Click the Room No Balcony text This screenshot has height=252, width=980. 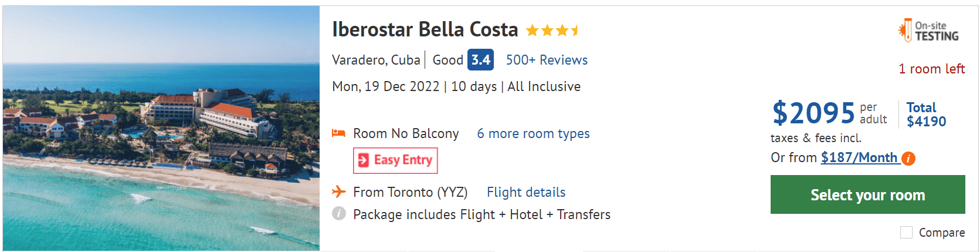pos(406,134)
